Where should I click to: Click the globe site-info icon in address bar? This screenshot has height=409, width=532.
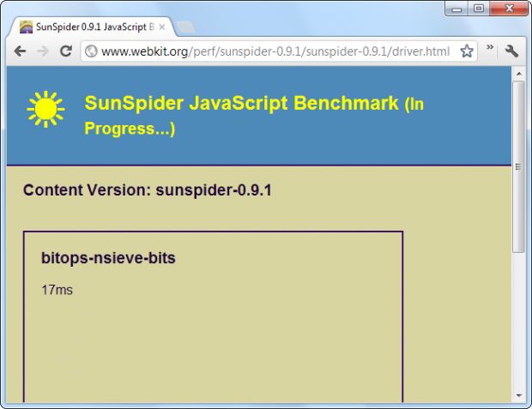coord(91,51)
